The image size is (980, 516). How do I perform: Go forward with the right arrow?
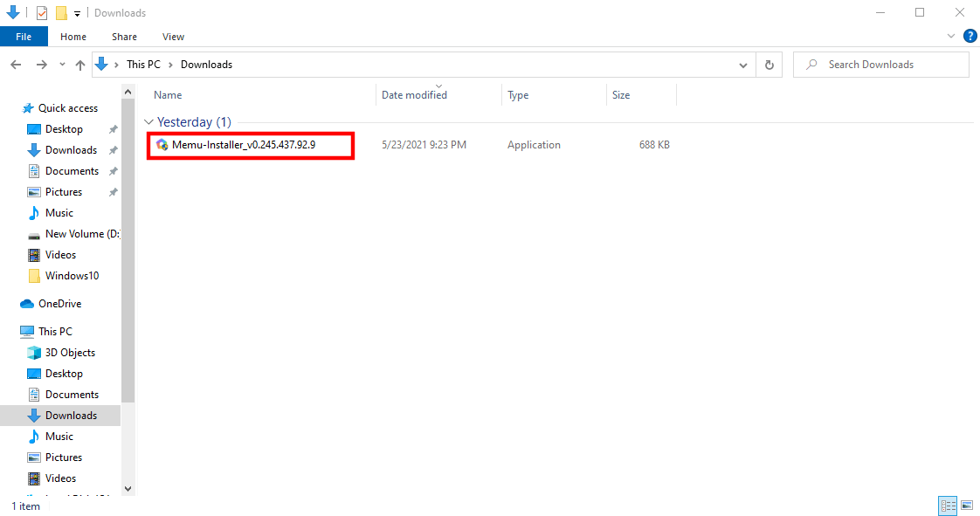click(x=41, y=65)
